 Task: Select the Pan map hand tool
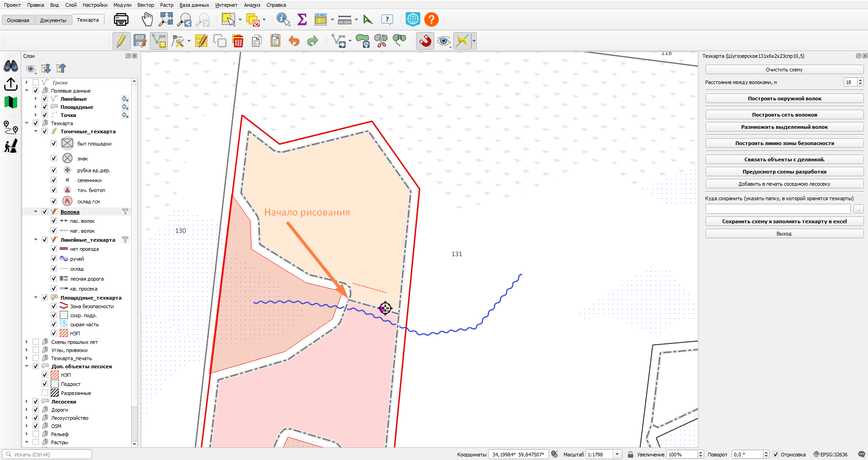click(147, 19)
